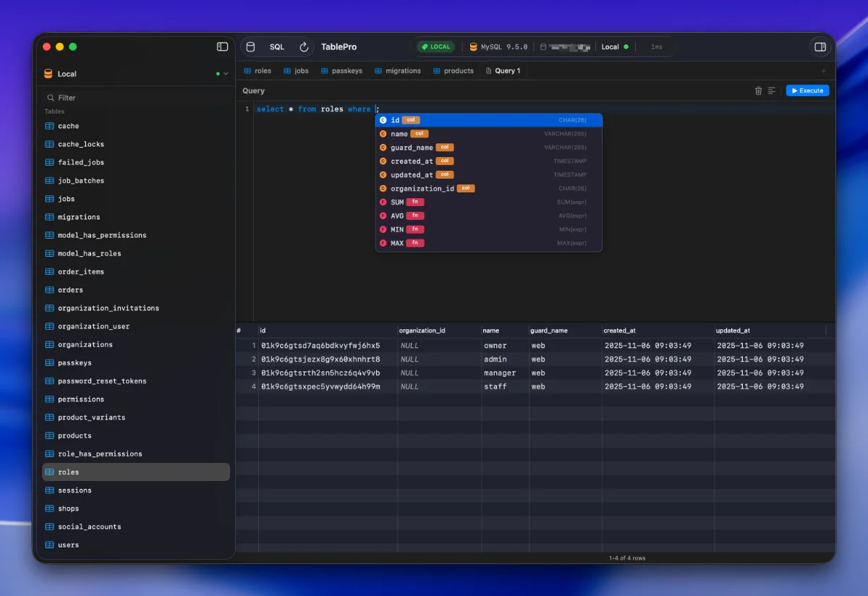Click the orange MySQL 9.5.0 database icon

(x=474, y=47)
